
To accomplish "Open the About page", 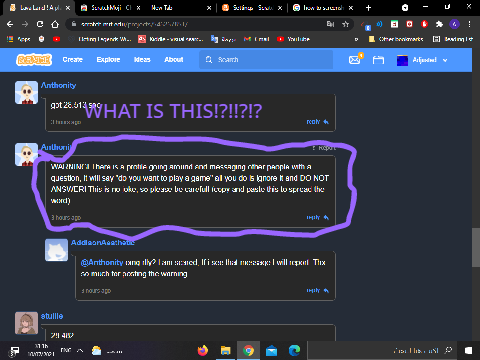I will point(174,60).
